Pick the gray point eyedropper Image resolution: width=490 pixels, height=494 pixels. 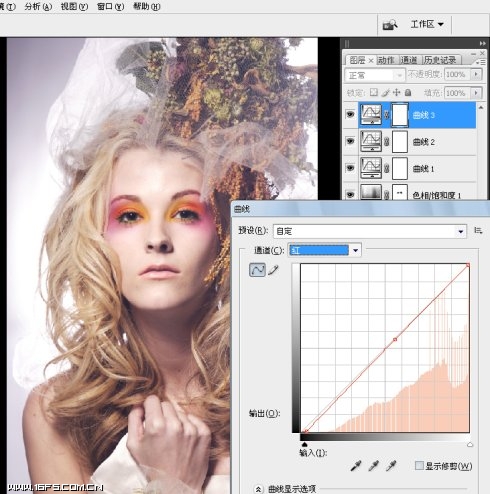point(374,466)
